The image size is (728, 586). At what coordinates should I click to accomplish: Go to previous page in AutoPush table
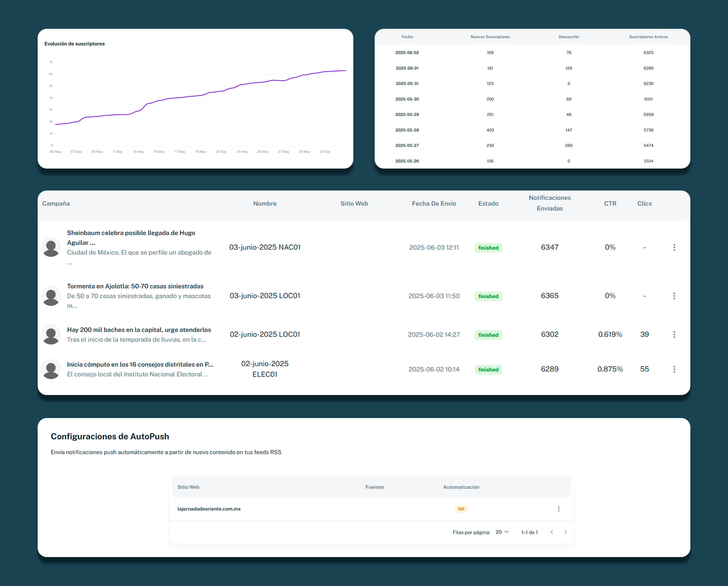(x=552, y=532)
